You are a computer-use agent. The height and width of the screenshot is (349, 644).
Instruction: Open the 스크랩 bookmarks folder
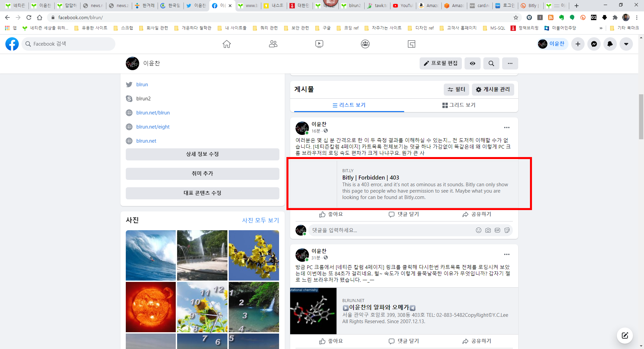point(123,28)
